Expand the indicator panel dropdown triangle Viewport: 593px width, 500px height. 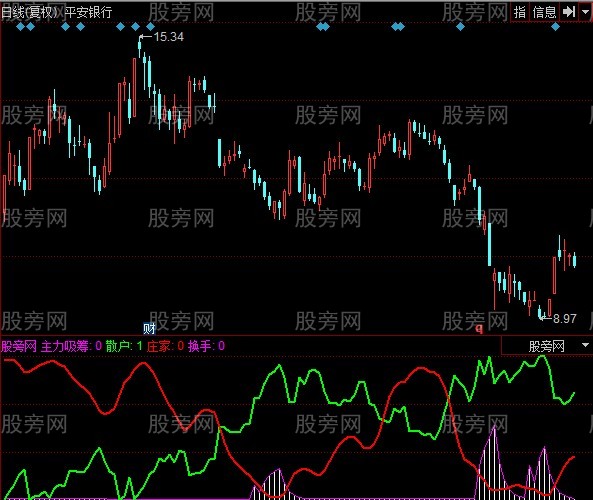(x=585, y=345)
